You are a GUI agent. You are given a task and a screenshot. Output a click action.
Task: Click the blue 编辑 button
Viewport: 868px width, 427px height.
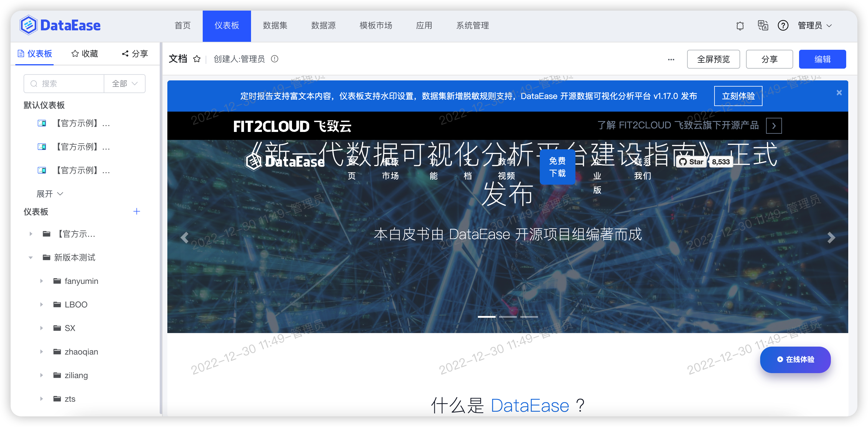822,59
